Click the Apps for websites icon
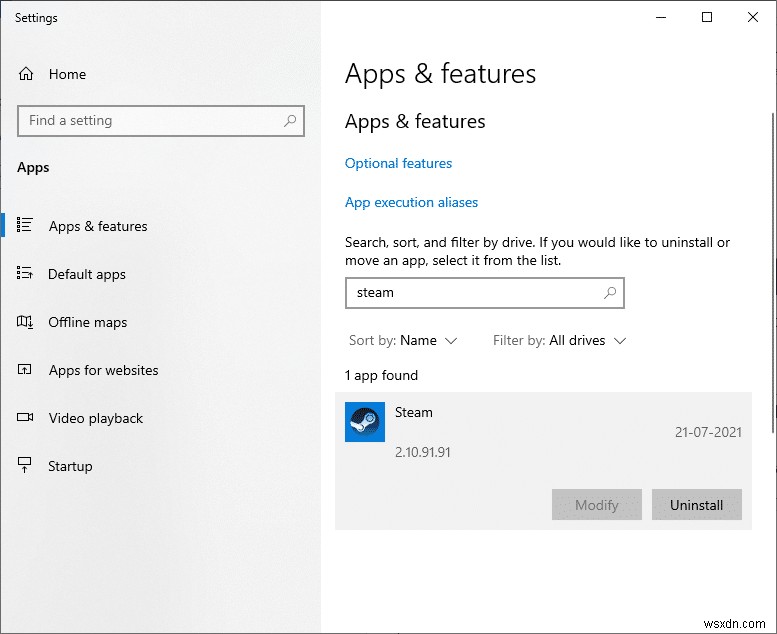The image size is (777, 634). click(26, 370)
